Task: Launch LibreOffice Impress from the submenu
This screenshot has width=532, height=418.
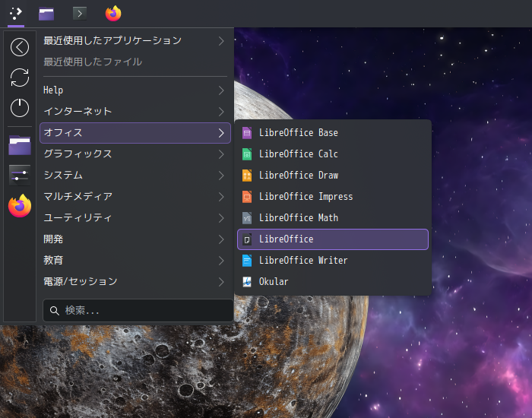Action: (333, 197)
